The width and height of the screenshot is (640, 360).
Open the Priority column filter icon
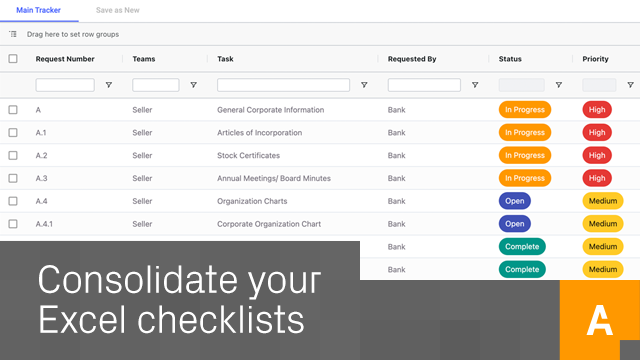(x=631, y=85)
